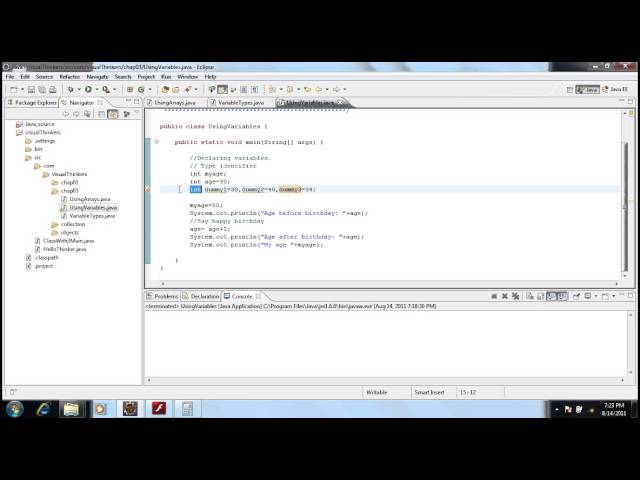Click the External Tools run icon
The height and width of the screenshot is (480, 640).
pyautogui.click(x=106, y=89)
